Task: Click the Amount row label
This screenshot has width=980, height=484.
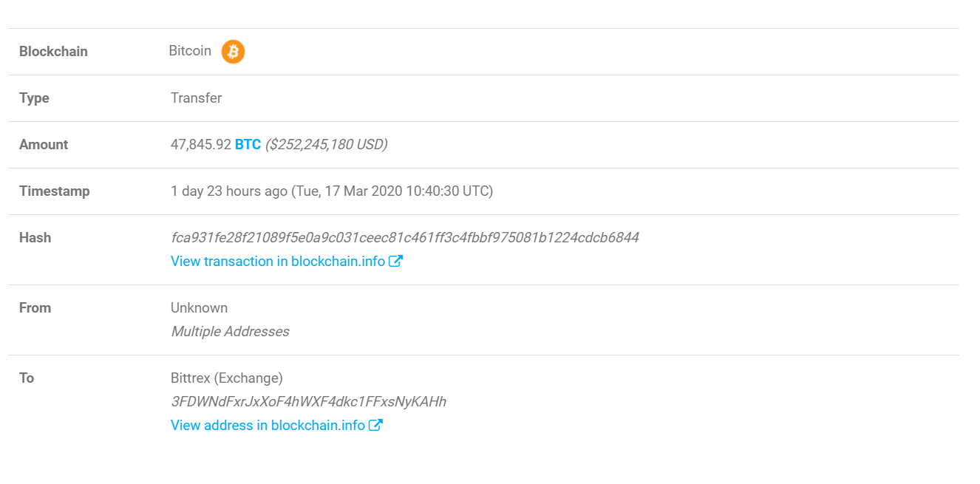Action: (44, 145)
